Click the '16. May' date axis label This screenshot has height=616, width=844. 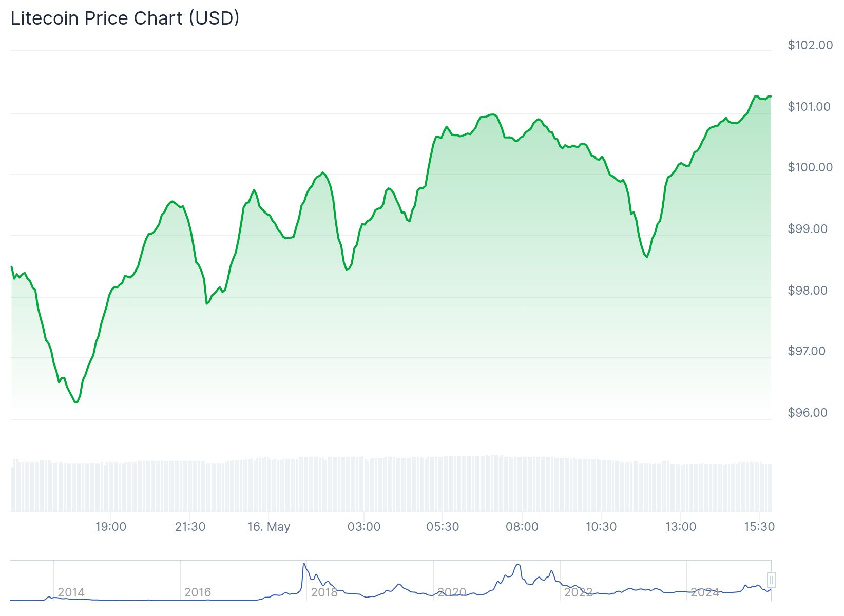pyautogui.click(x=269, y=527)
